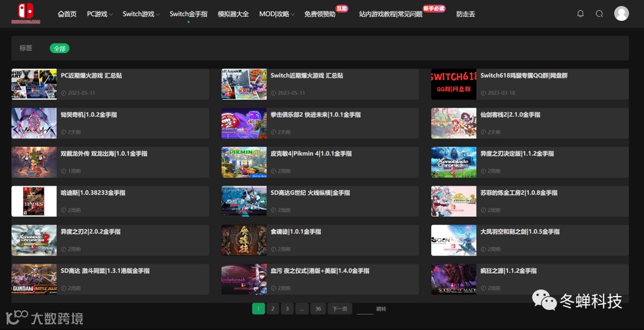Open 血污 夜之仪式 post title
Viewport: 644px width, 330px height.
(x=320, y=271)
